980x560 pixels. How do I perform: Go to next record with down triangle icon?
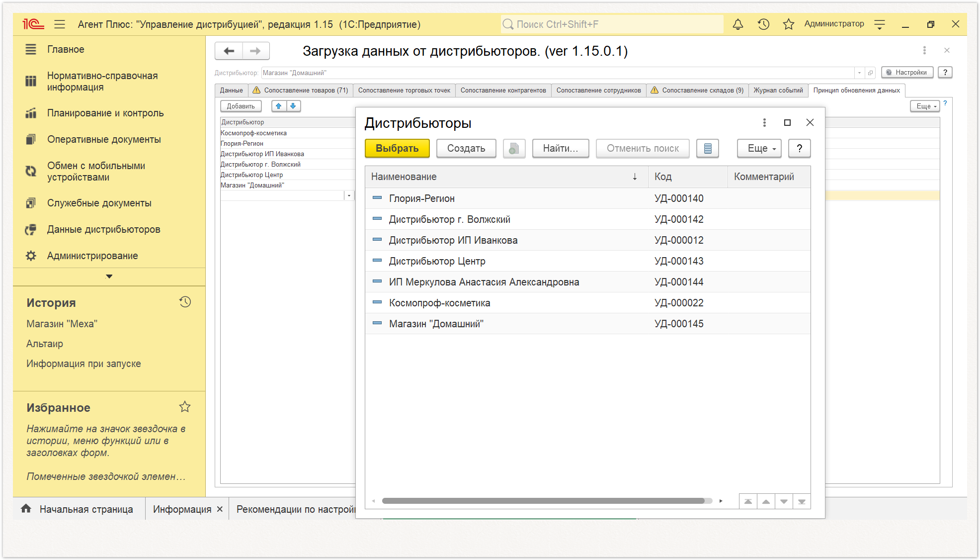click(x=784, y=501)
